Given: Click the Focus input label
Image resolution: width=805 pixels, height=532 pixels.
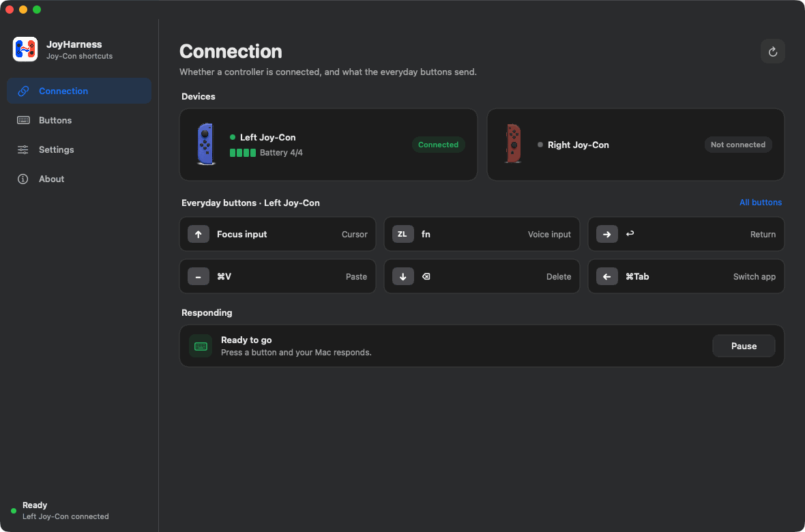Looking at the screenshot, I should coord(241,234).
